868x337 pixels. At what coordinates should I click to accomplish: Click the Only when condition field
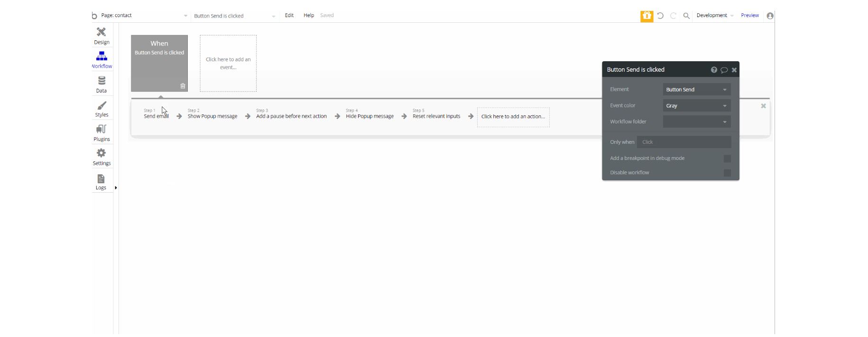click(684, 142)
